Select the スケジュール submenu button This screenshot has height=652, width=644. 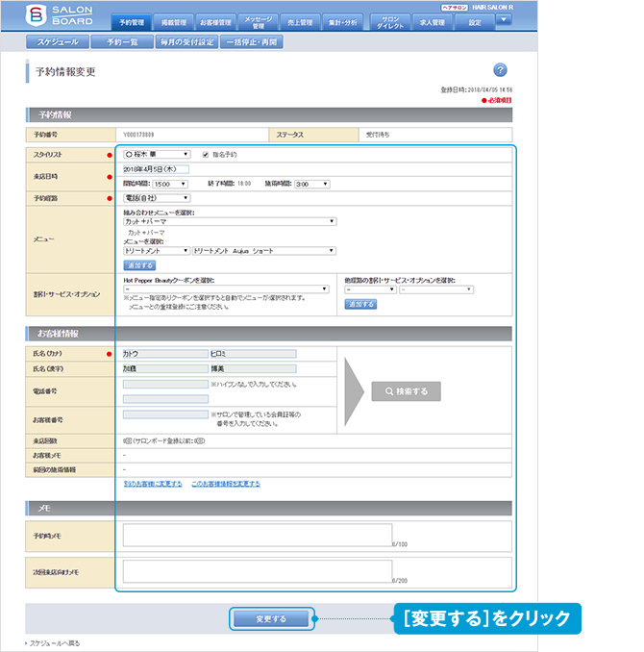point(58,42)
